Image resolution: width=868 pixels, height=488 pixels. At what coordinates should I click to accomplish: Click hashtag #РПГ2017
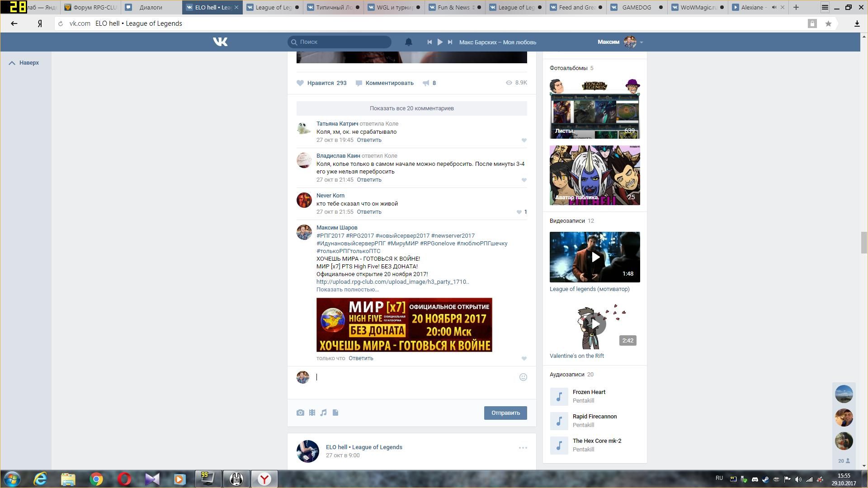click(x=330, y=236)
